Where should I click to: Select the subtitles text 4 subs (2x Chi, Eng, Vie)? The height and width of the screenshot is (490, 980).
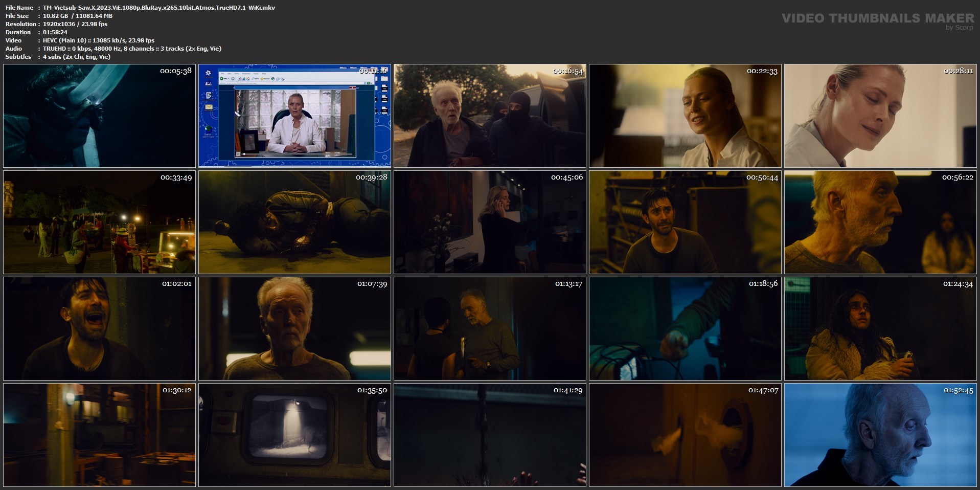tap(77, 57)
